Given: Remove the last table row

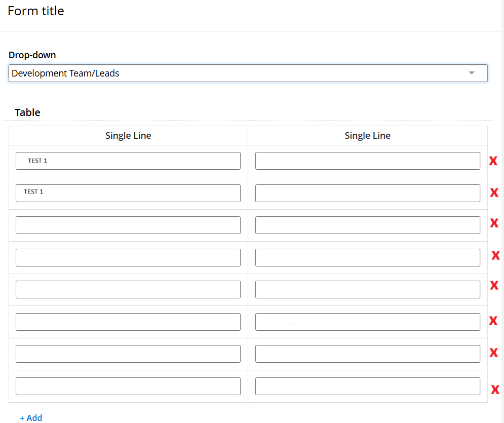Looking at the screenshot, I should tap(495, 390).
